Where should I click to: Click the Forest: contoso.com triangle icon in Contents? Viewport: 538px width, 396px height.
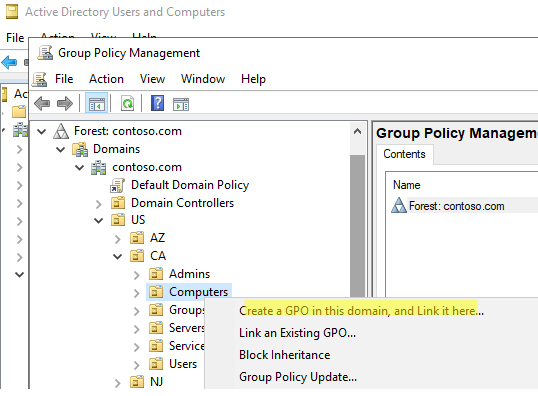pyautogui.click(x=399, y=206)
